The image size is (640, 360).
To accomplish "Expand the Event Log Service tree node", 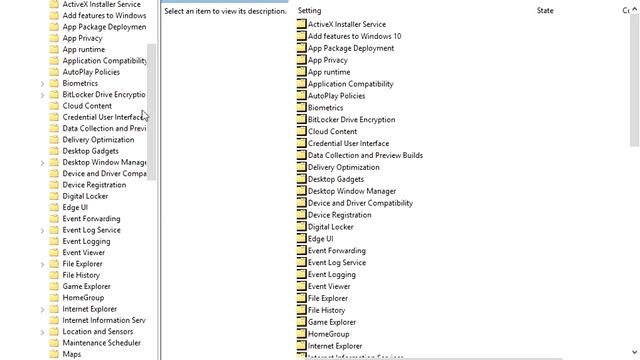I will point(42,231).
